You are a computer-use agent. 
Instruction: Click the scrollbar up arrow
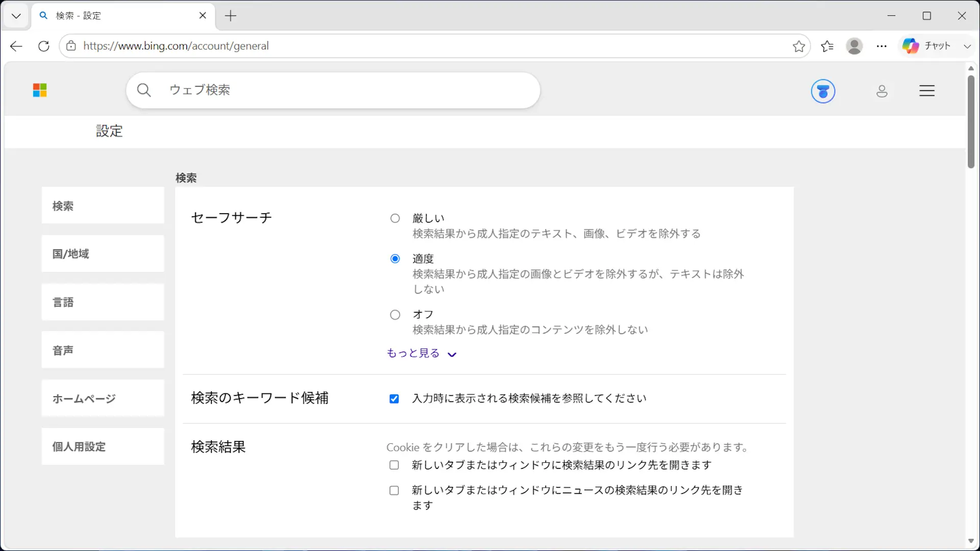pos(971,68)
